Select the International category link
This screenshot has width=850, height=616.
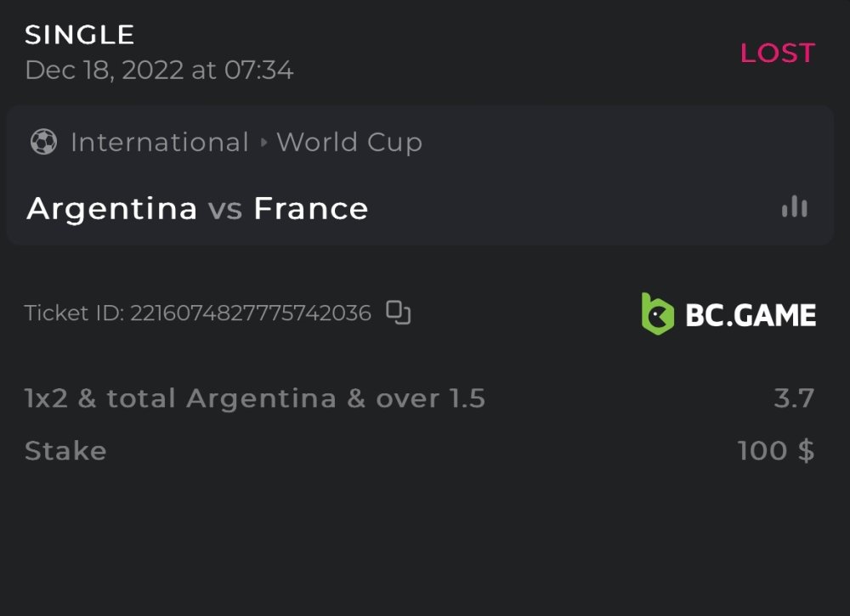coord(160,142)
